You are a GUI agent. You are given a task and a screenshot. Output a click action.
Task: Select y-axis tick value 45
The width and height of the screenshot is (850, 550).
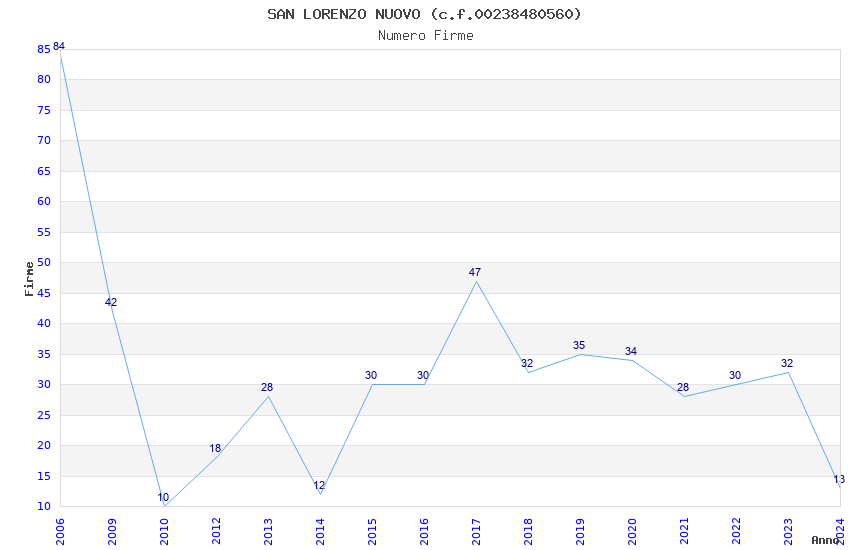[44, 293]
